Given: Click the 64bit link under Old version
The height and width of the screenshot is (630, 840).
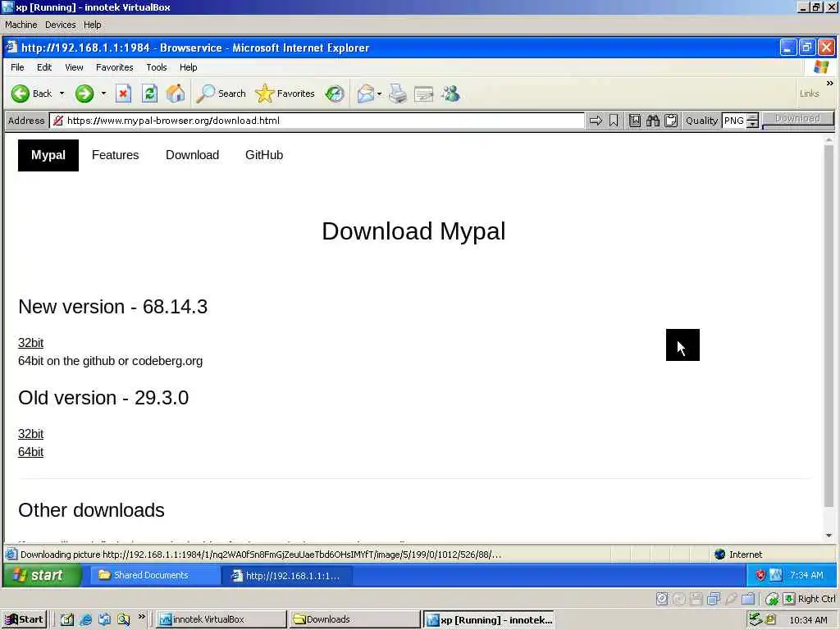Looking at the screenshot, I should point(30,452).
